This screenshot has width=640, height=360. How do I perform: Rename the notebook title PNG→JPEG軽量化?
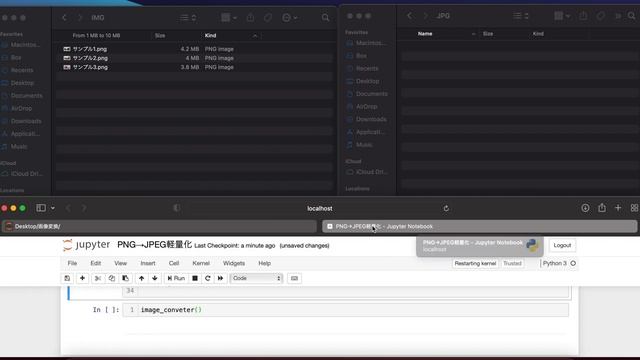point(154,244)
